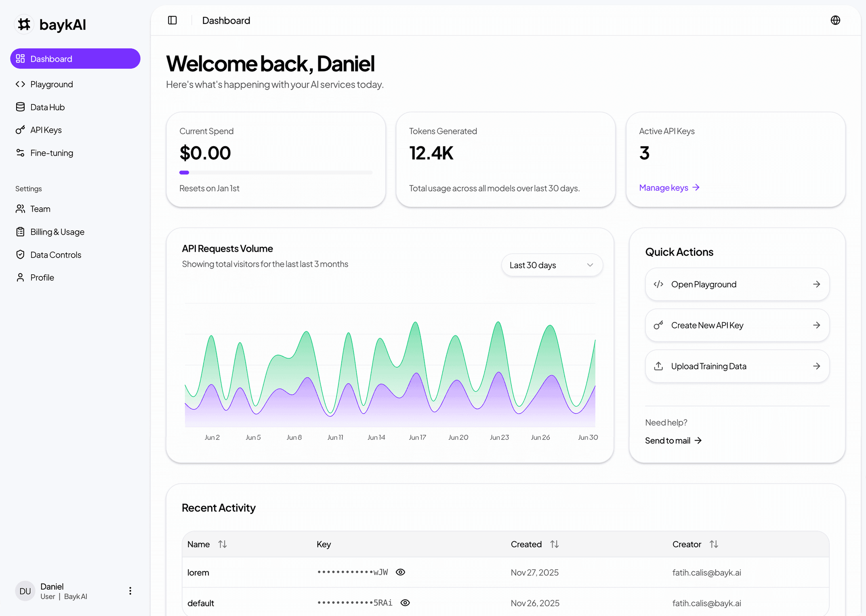The height and width of the screenshot is (616, 866).
Task: Open Data Controls settings
Action: click(x=75, y=254)
